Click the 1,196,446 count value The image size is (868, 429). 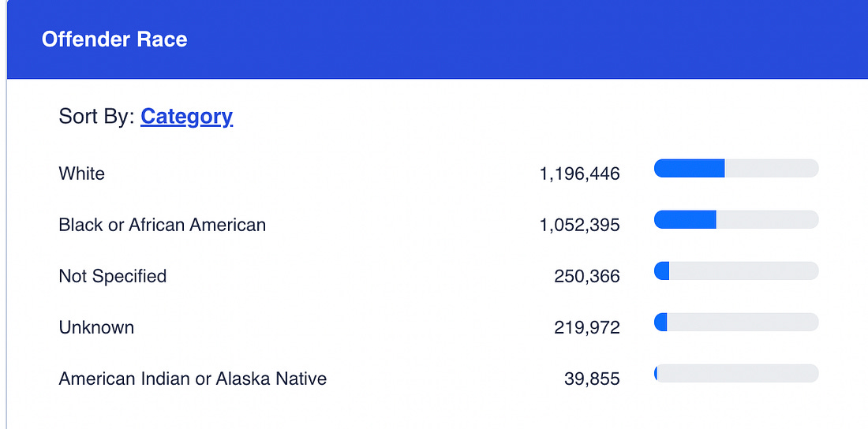click(579, 174)
